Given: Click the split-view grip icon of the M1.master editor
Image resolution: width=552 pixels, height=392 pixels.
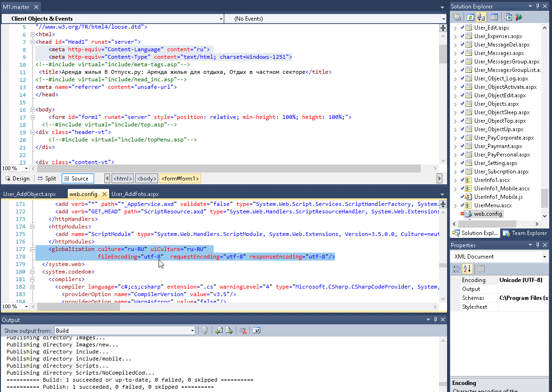Looking at the screenshot, I should [x=443, y=28].
